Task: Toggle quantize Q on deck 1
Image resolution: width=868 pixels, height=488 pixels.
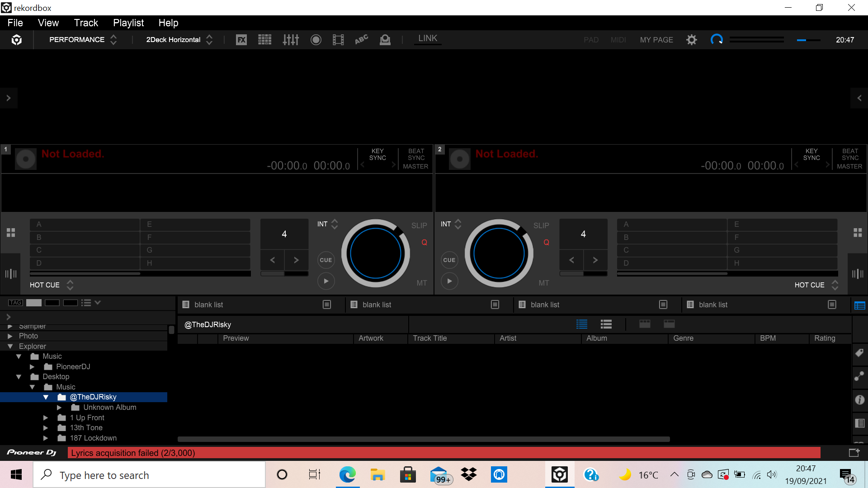Action: pos(424,243)
